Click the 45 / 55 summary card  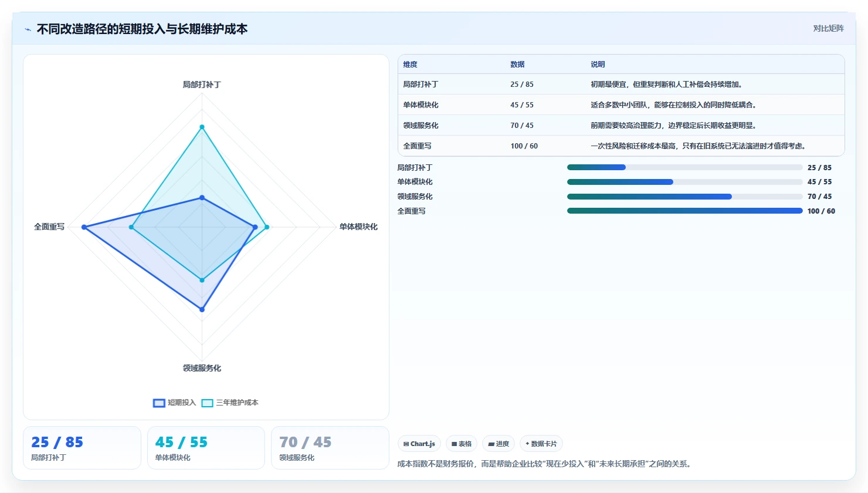click(206, 448)
